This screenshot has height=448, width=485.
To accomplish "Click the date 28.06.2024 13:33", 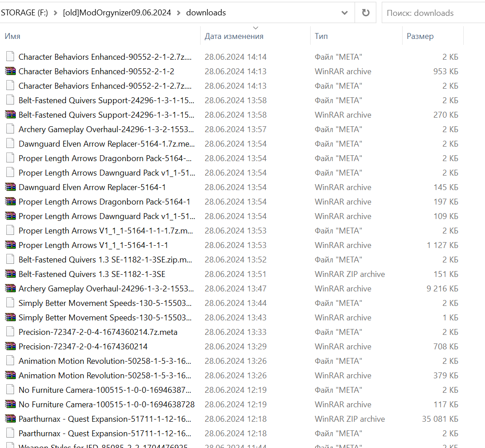I will coord(235,332).
